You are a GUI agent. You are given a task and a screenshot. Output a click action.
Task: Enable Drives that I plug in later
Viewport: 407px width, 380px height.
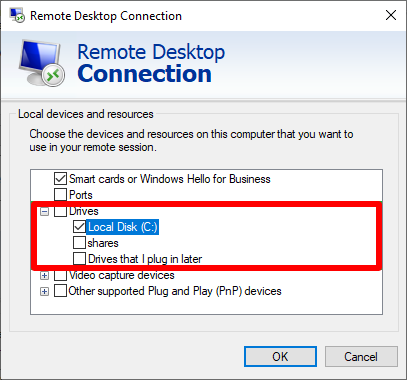pos(79,259)
